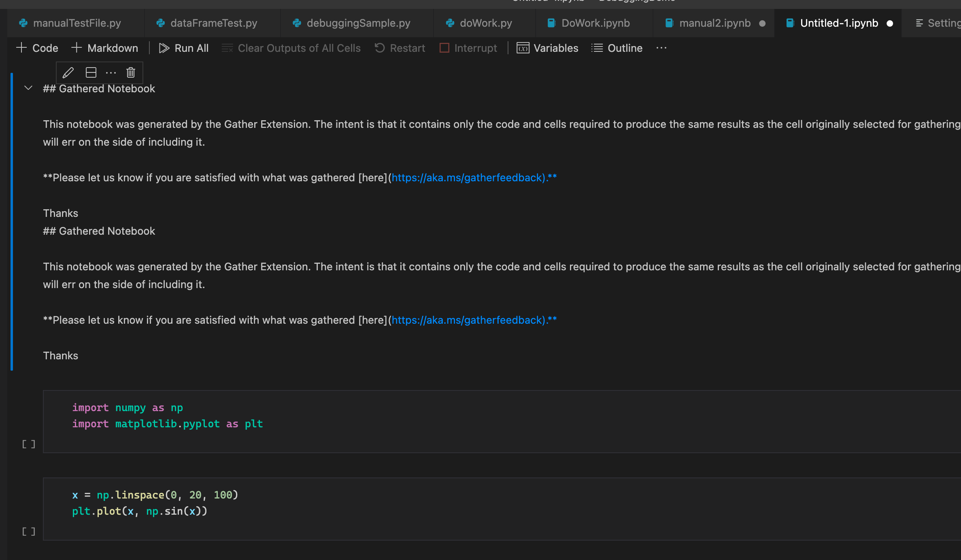
Task: Show the notebook Outline
Action: point(617,48)
